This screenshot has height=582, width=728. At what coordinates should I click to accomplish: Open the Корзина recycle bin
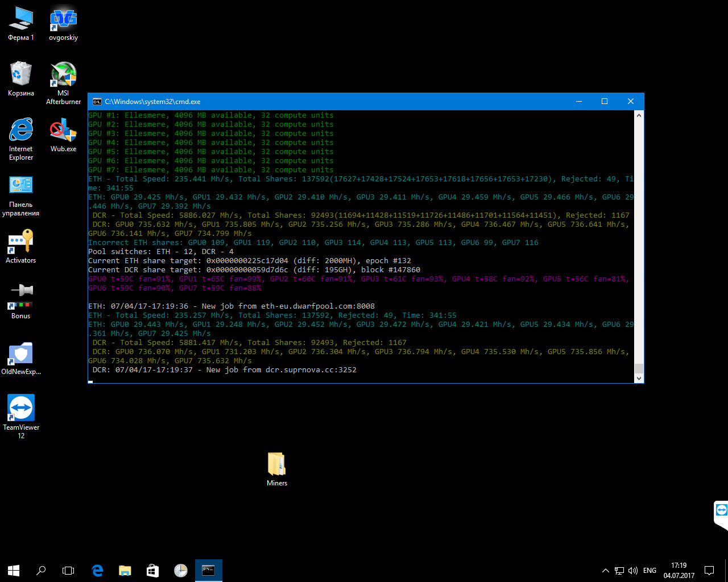tap(21, 74)
